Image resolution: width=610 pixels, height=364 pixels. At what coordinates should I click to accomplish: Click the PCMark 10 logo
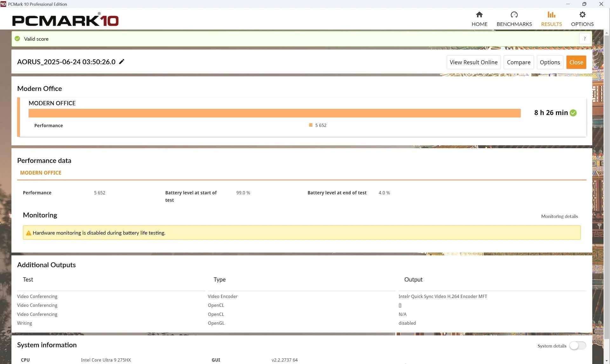(x=65, y=20)
